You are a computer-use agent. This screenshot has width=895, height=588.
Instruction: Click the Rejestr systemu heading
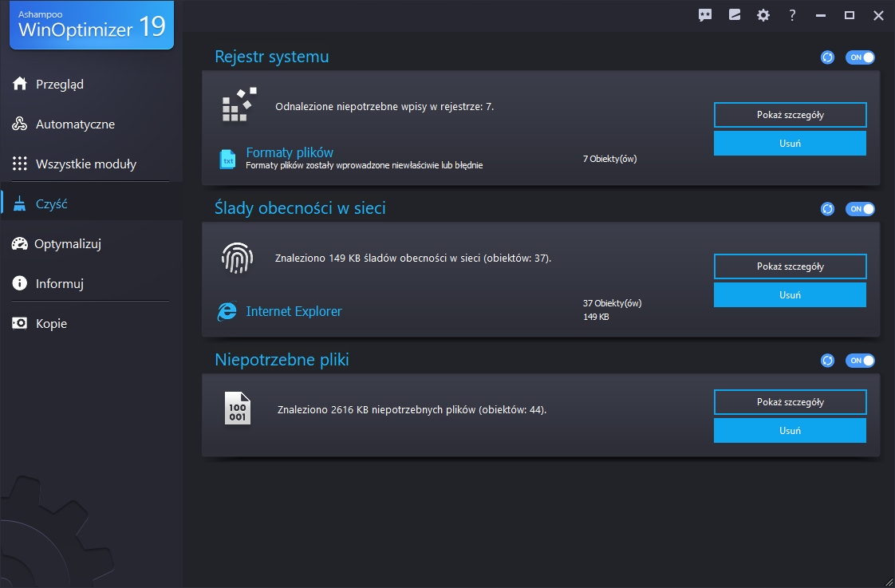(x=272, y=57)
